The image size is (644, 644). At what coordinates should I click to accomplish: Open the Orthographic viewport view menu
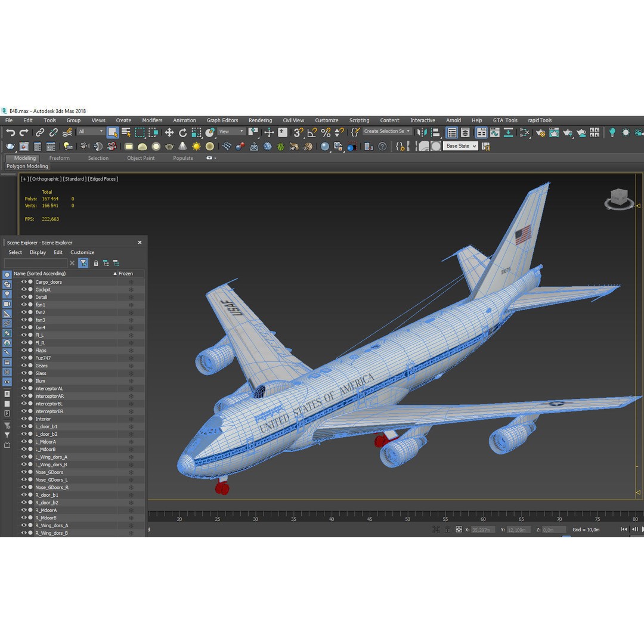coord(46,179)
